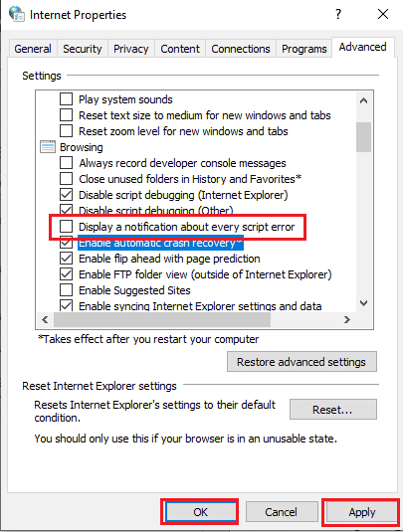
Task: Check Enable Suggested Sites option
Action: [67, 290]
